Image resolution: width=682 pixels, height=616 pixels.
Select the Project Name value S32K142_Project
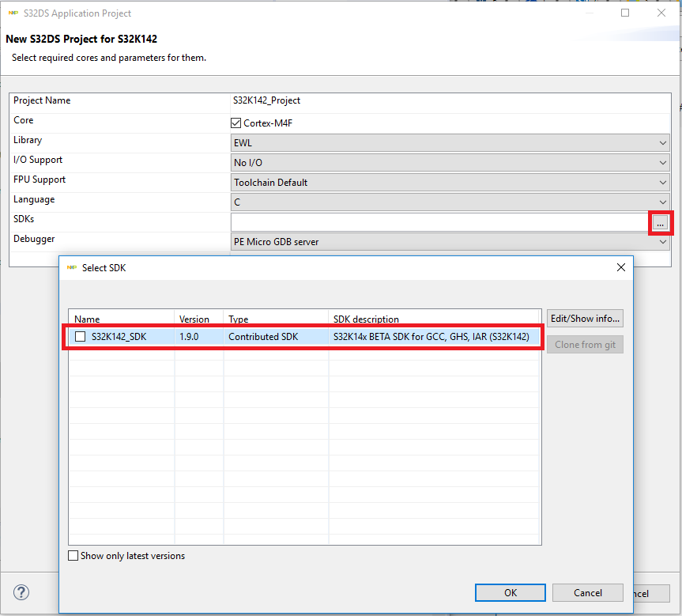tap(266, 100)
